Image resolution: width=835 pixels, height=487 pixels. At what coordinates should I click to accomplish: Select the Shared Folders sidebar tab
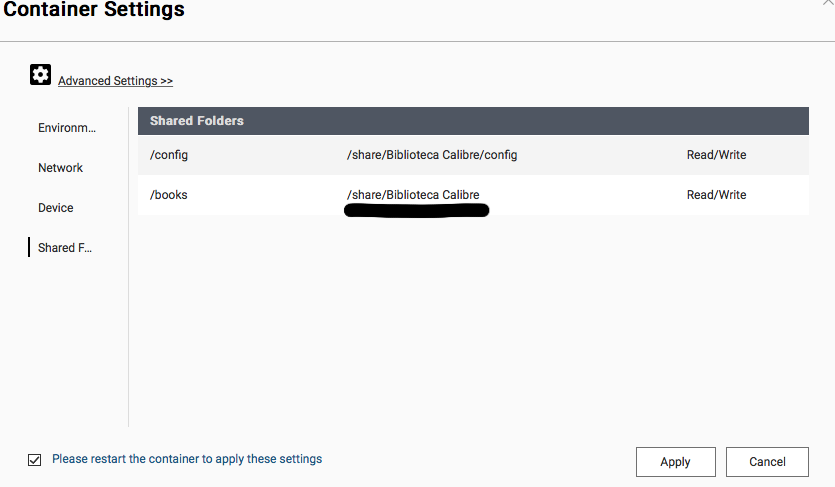click(64, 248)
